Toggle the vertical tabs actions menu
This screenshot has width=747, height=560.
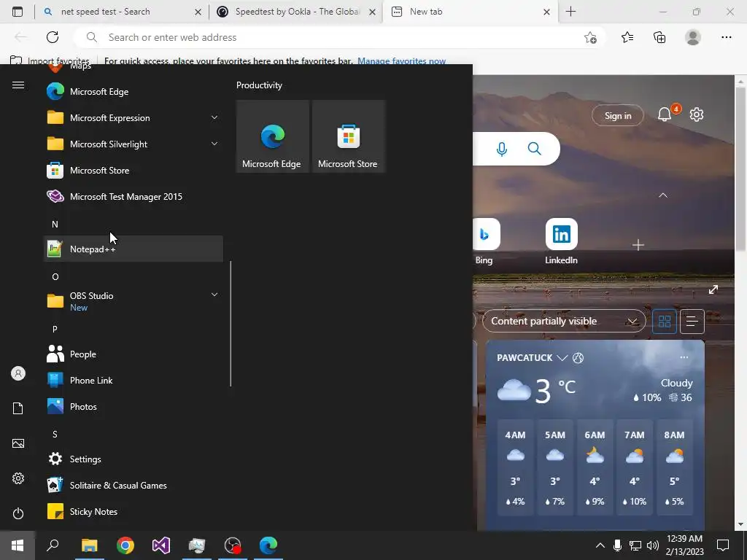coord(18,12)
